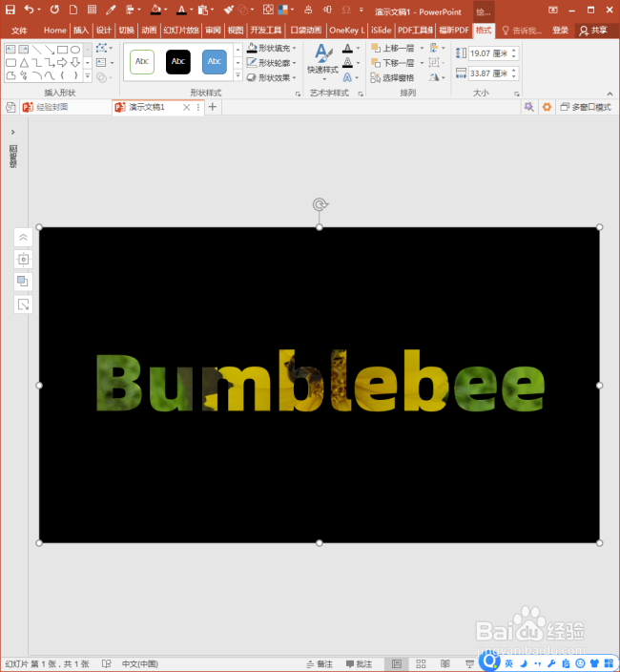
Task: Select the straight line shape
Action: coord(37,50)
